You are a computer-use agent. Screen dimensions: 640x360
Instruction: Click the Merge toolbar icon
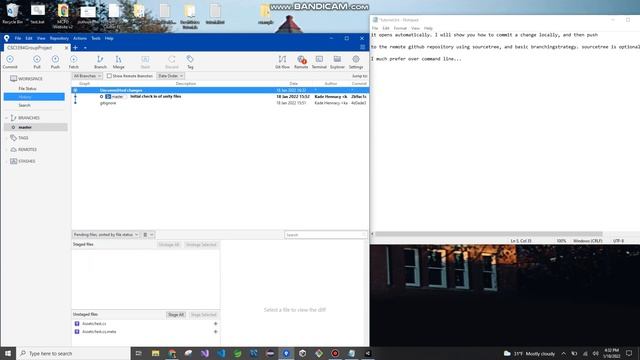coord(118,62)
